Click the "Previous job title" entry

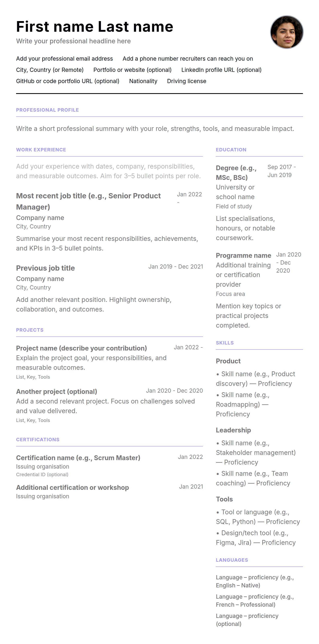pyautogui.click(x=45, y=268)
